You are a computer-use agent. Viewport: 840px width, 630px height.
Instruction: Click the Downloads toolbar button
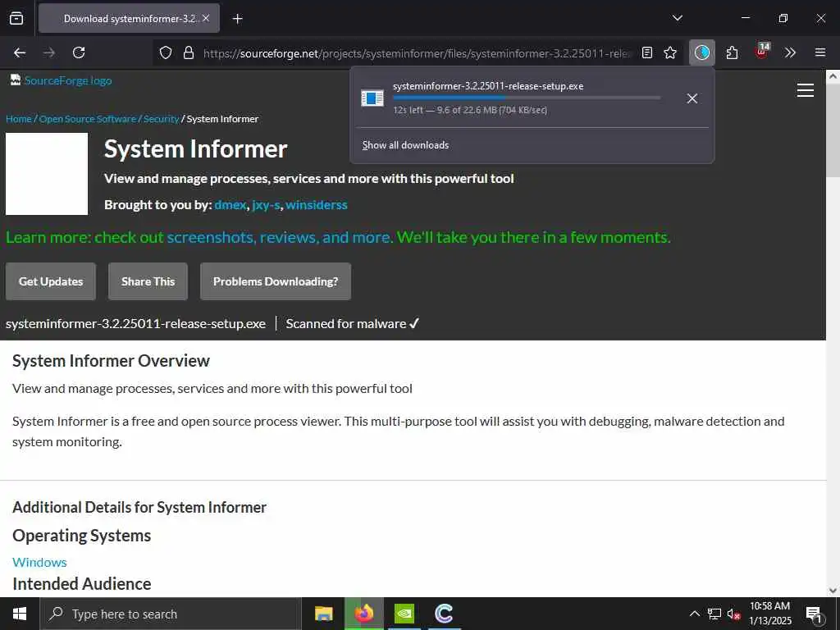pyautogui.click(x=702, y=52)
